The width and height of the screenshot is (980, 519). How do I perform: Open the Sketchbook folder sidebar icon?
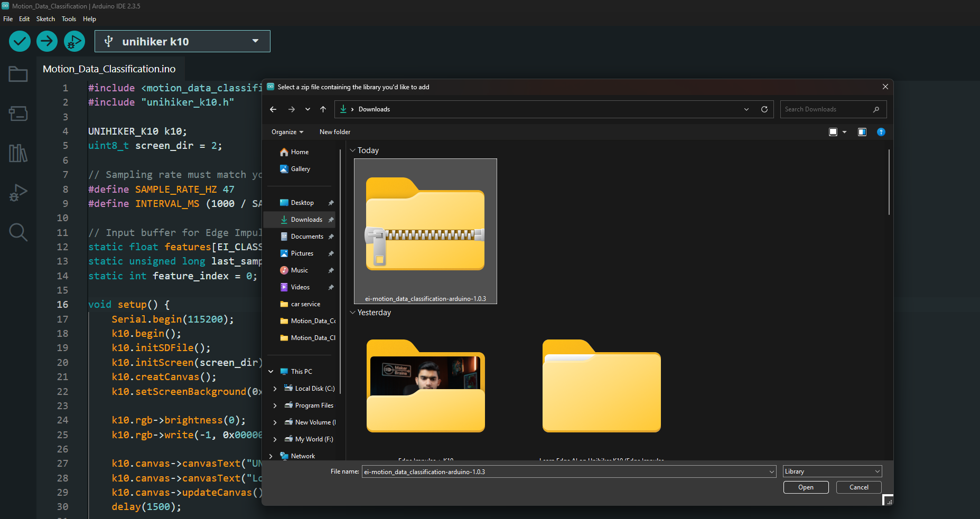pos(18,74)
